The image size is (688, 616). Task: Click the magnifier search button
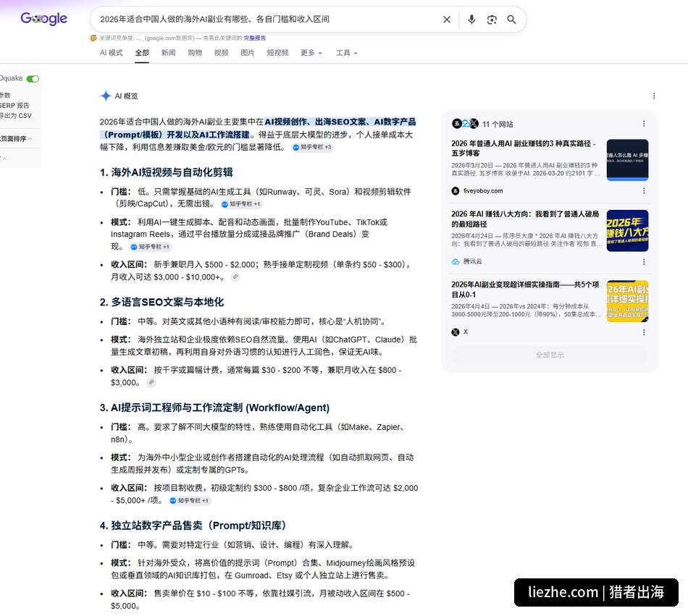[x=511, y=20]
